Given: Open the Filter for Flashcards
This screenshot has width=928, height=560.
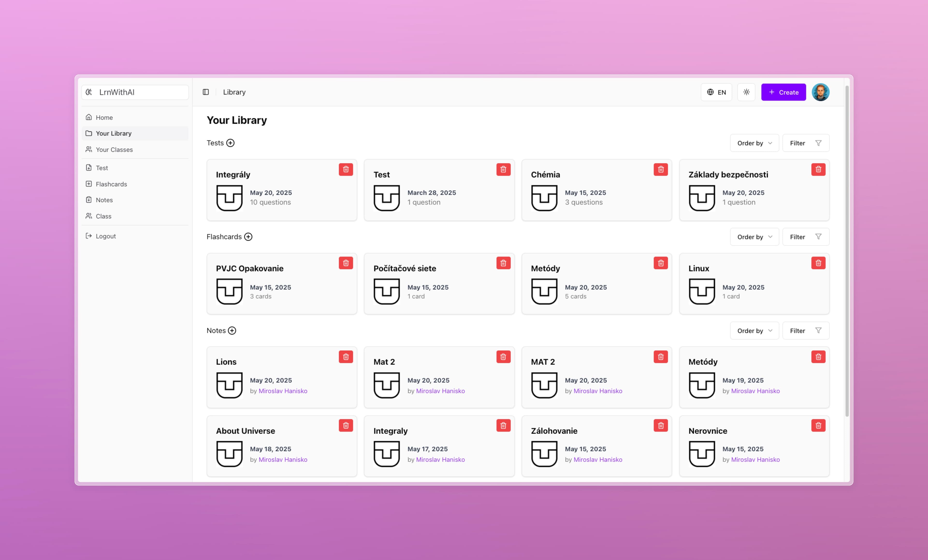Looking at the screenshot, I should pyautogui.click(x=806, y=237).
